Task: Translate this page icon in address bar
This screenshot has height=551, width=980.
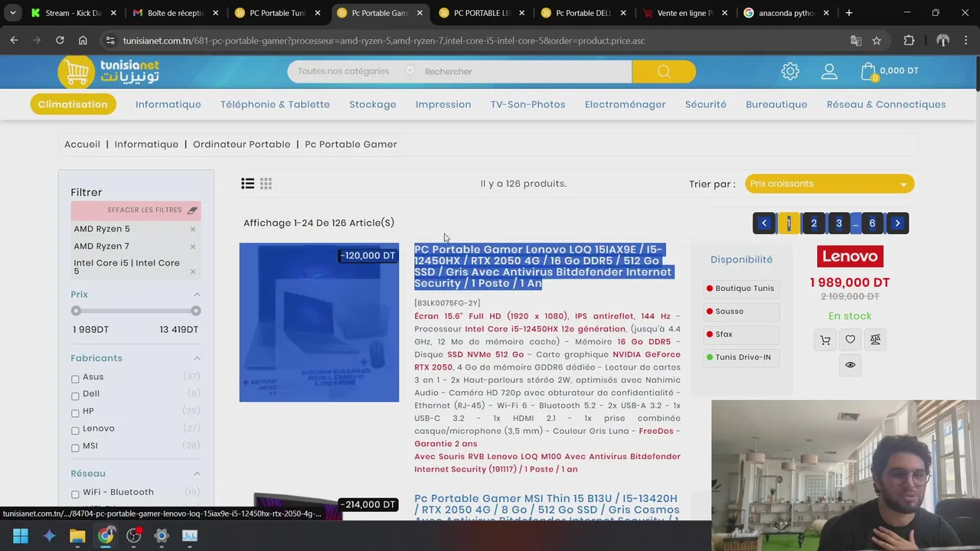Action: pos(856,41)
